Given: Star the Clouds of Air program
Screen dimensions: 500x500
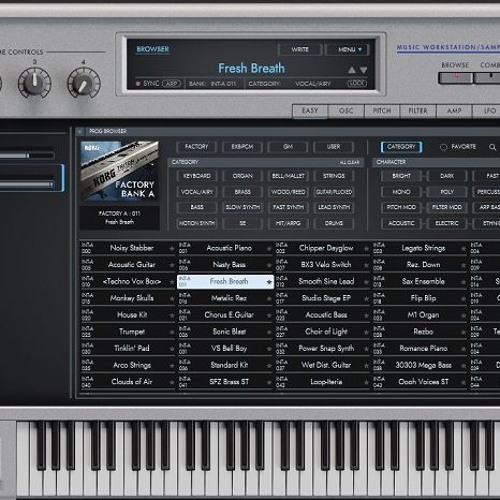Looking at the screenshot, I should (x=172, y=382).
